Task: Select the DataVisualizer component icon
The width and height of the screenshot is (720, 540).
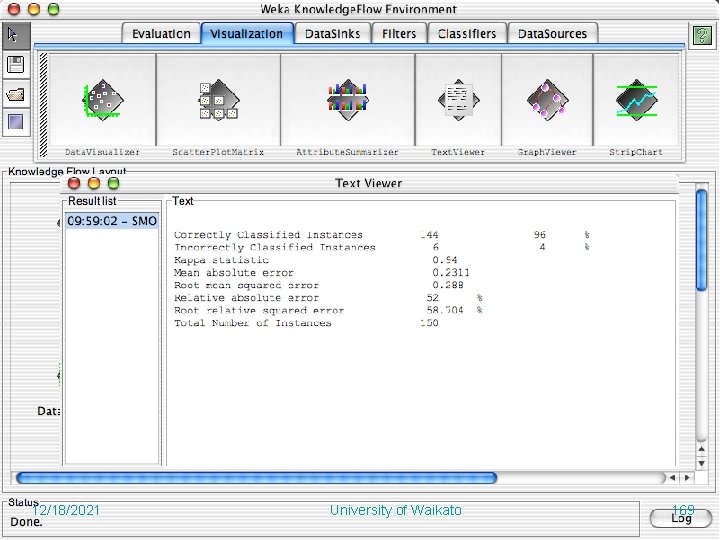Action: [x=102, y=100]
